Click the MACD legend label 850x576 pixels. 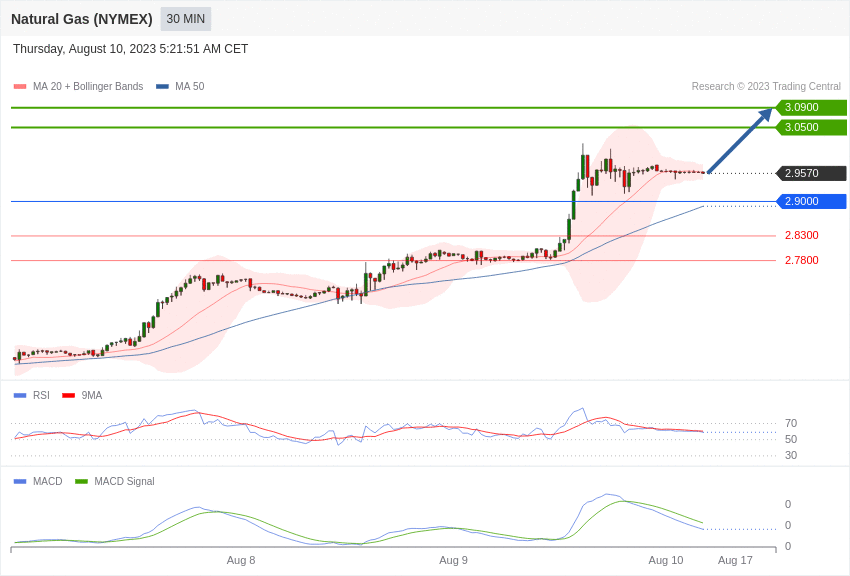point(48,481)
